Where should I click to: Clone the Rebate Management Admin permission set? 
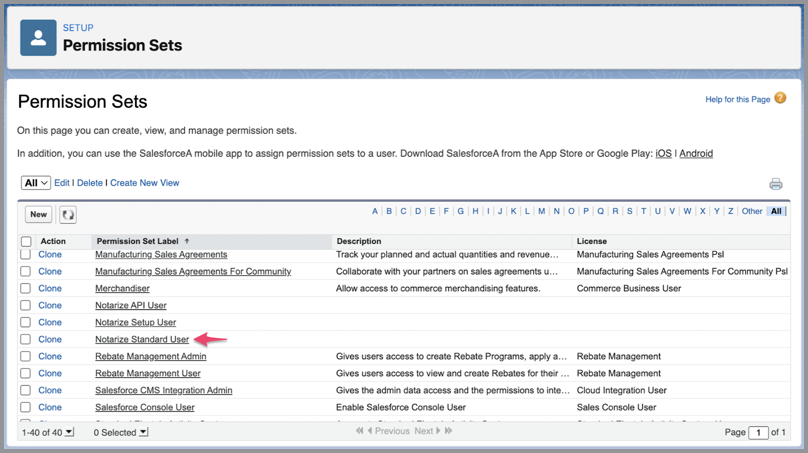click(50, 356)
